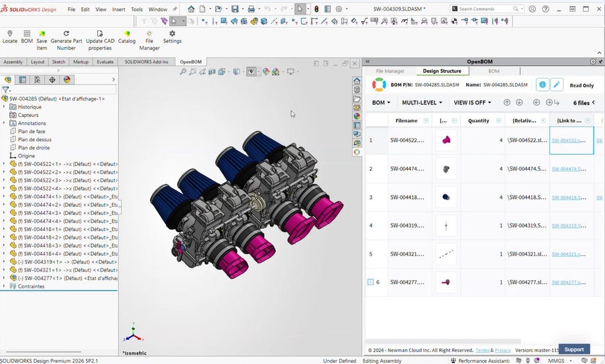Click Update CAD properties
Viewport: 605px width, 364px height.
[100, 41]
